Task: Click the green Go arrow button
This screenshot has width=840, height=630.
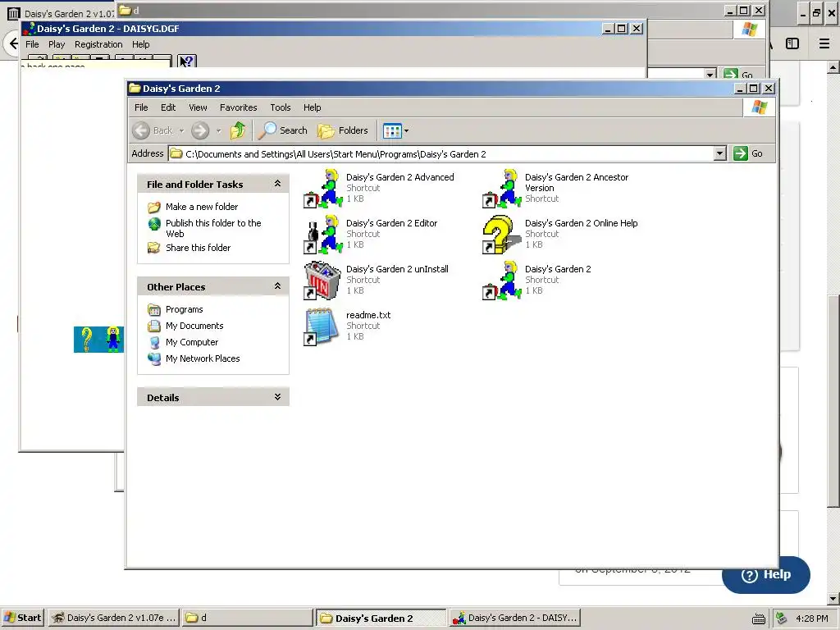Action: tap(741, 153)
